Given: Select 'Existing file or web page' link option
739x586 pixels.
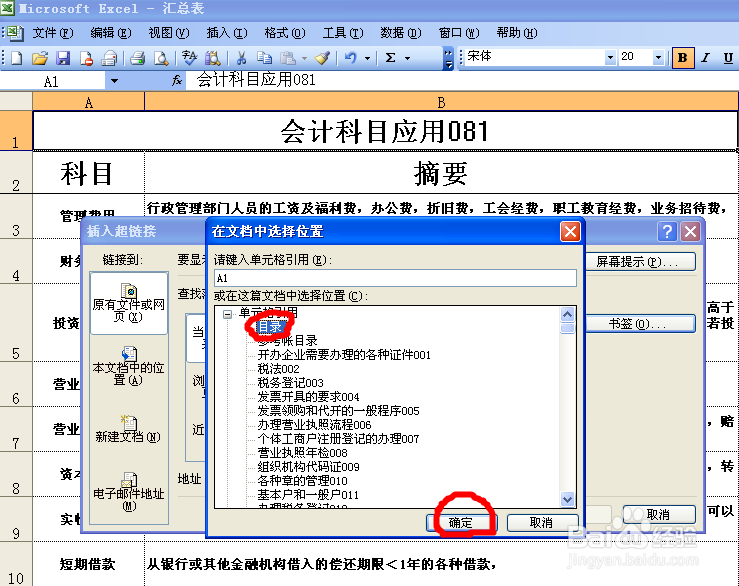Looking at the screenshot, I should tap(129, 303).
